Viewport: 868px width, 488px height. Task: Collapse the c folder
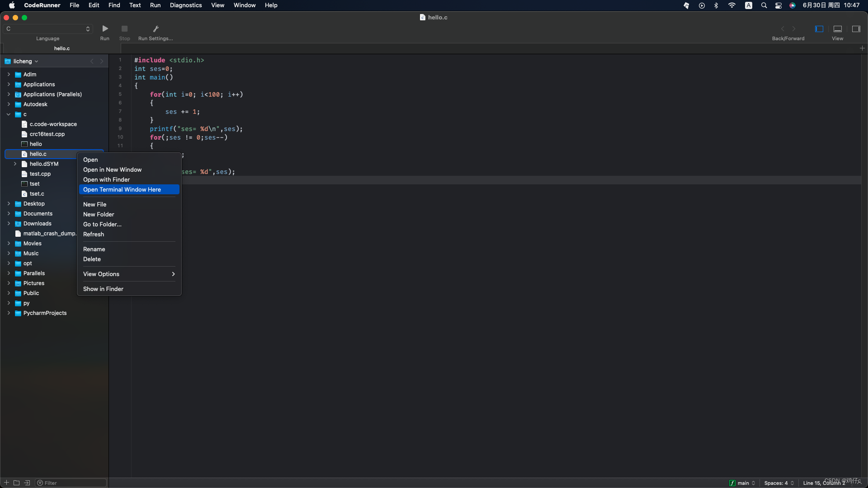point(9,114)
